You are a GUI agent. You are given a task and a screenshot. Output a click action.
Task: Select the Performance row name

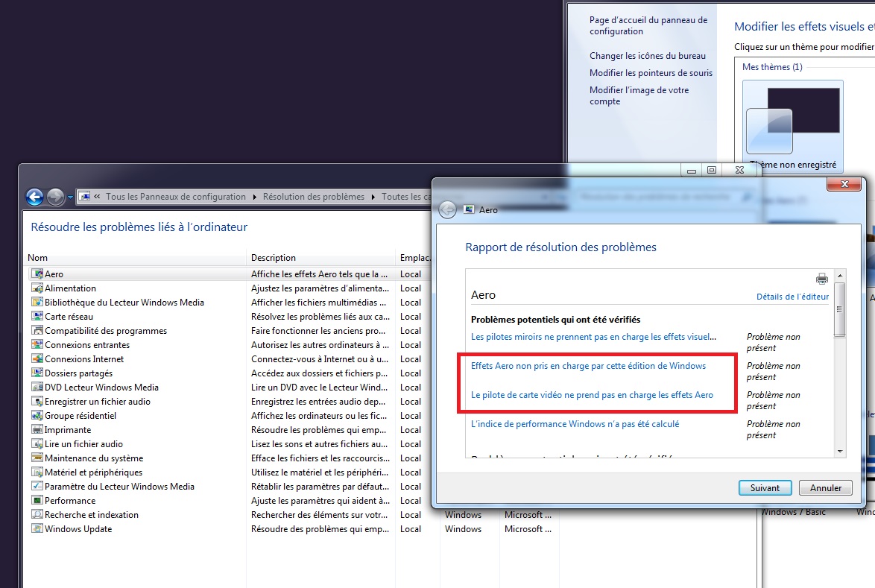tap(70, 500)
